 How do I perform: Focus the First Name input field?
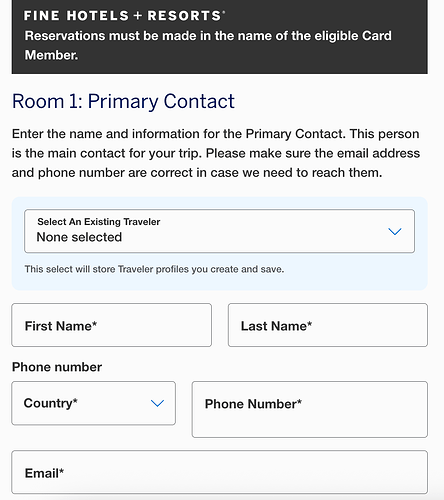(111, 325)
